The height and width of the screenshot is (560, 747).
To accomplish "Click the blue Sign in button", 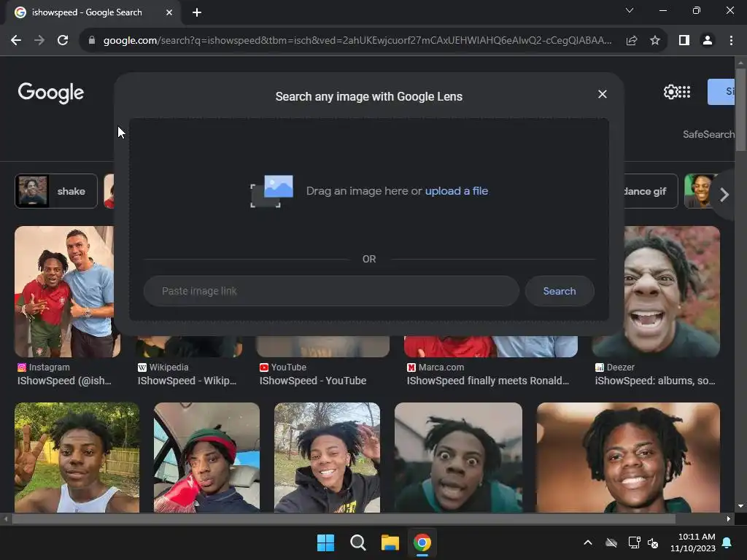I will pos(721,92).
